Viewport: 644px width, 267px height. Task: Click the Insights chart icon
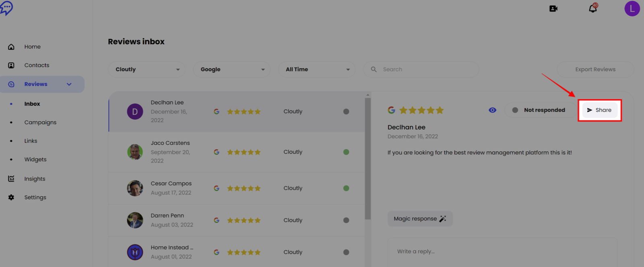[x=11, y=179]
